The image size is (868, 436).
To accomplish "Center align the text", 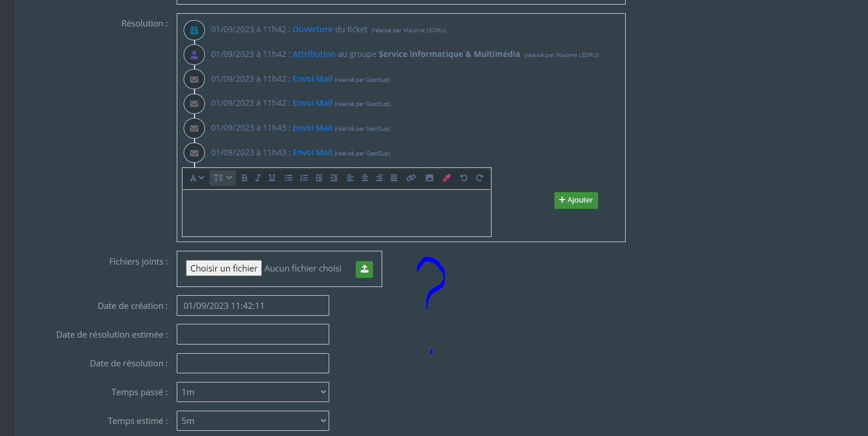I will 365,178.
